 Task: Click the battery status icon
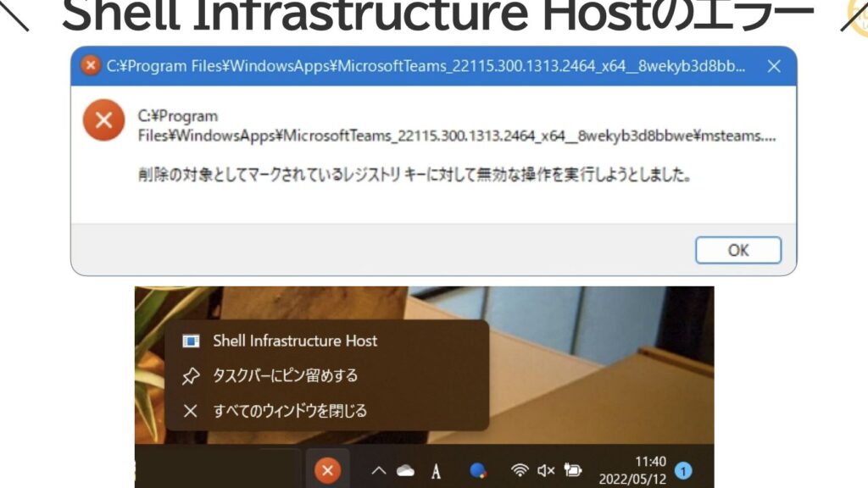(x=572, y=470)
